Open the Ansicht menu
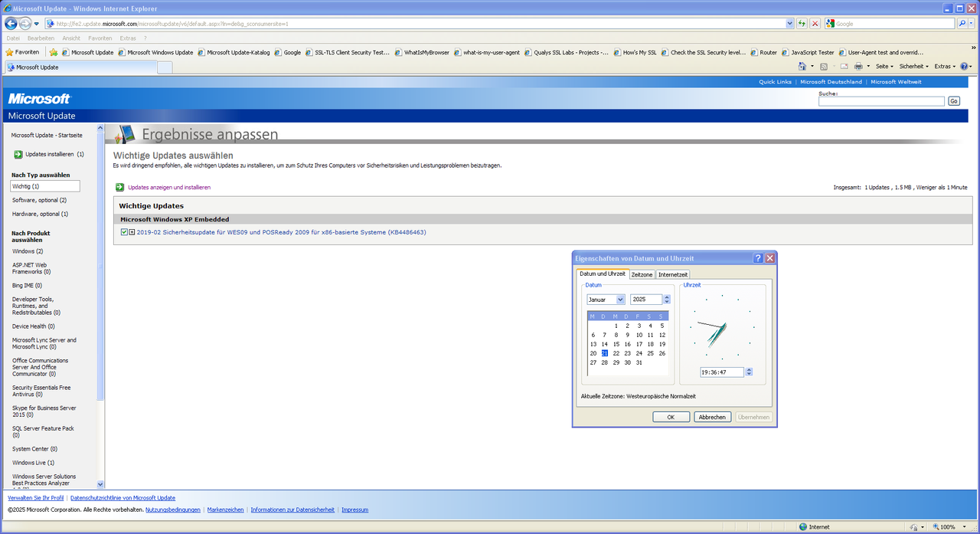Viewport: 980px width, 534px height. (71, 38)
